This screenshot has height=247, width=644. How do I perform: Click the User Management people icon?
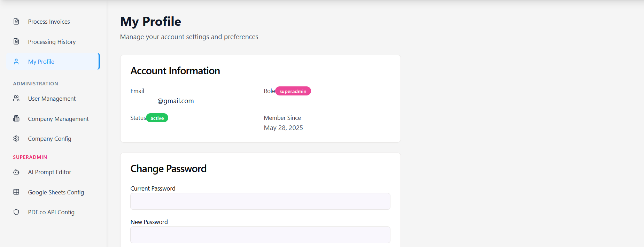click(16, 98)
